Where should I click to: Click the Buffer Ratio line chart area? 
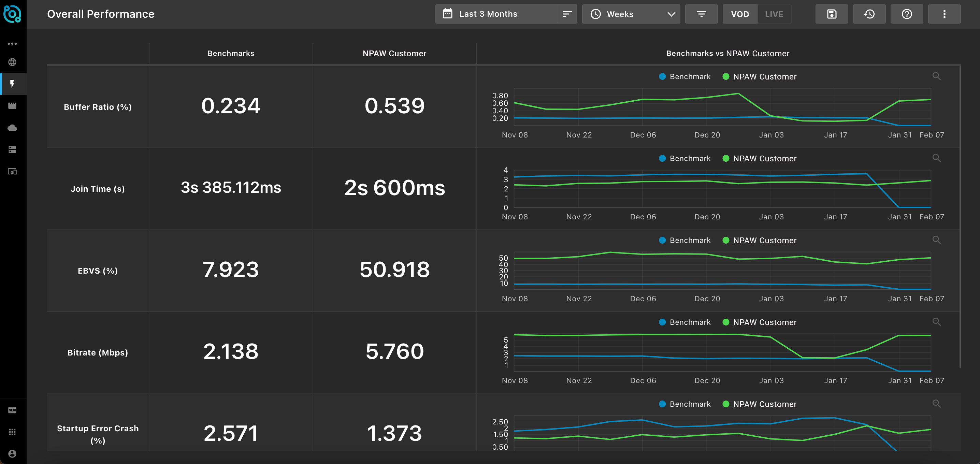(722, 107)
